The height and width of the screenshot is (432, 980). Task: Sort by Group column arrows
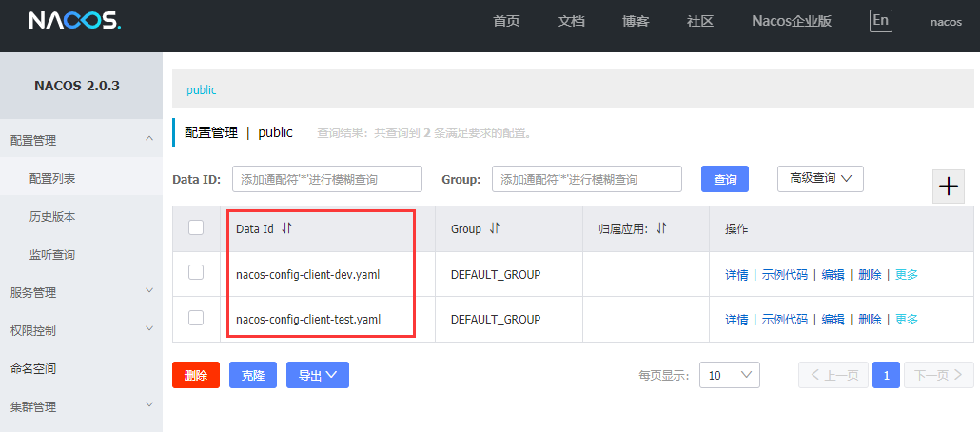[x=495, y=228]
